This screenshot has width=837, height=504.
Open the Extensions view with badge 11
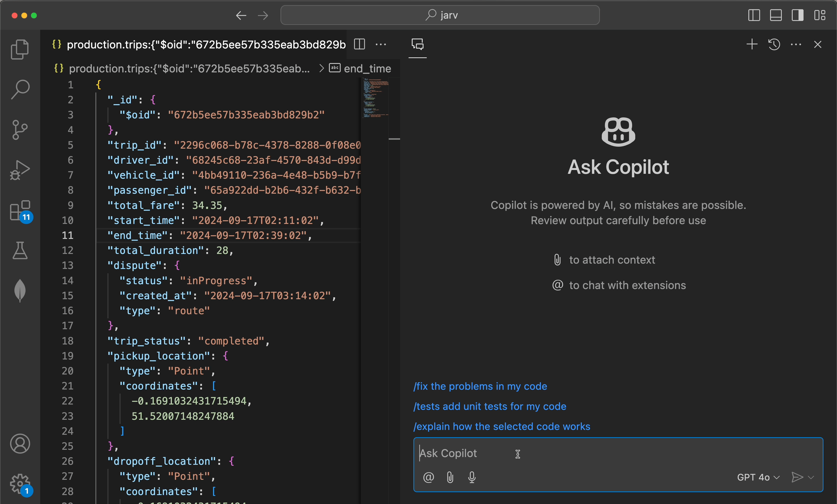coord(20,211)
